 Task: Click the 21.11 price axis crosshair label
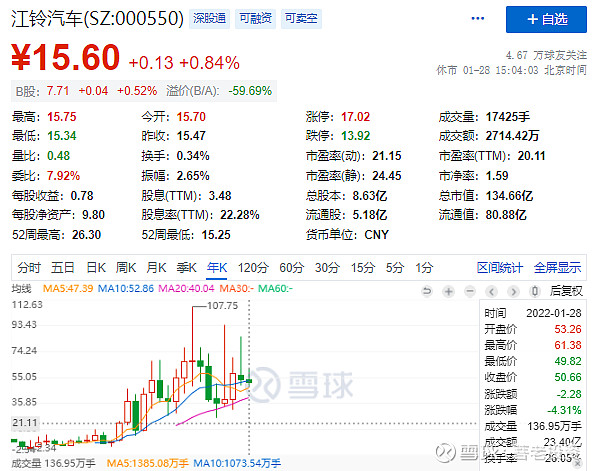pyautogui.click(x=25, y=423)
